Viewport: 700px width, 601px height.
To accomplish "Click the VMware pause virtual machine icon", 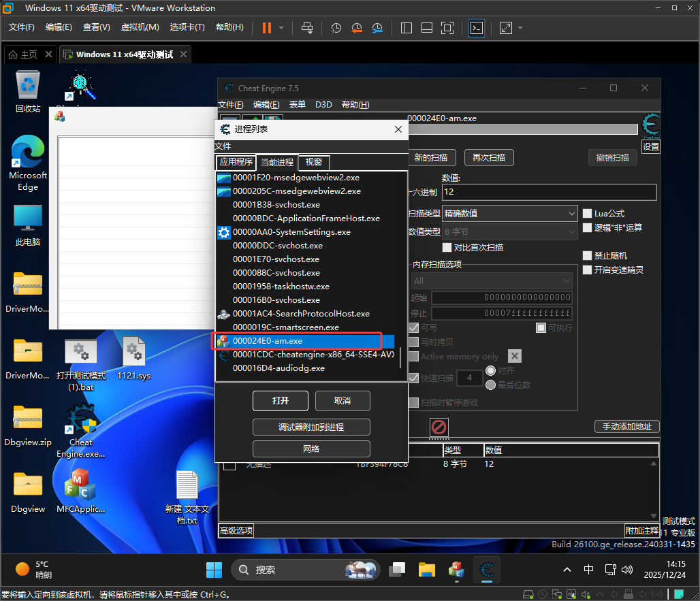I will point(266,28).
